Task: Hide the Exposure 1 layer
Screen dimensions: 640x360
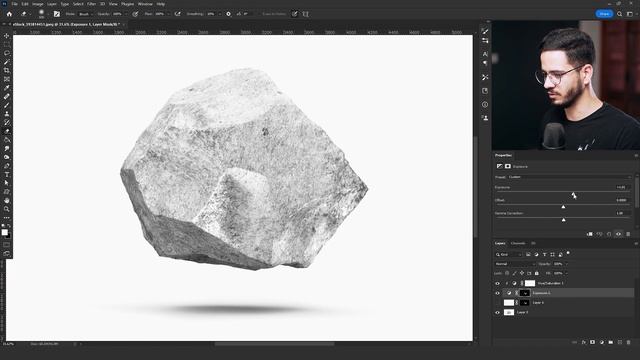Action: [x=497, y=293]
